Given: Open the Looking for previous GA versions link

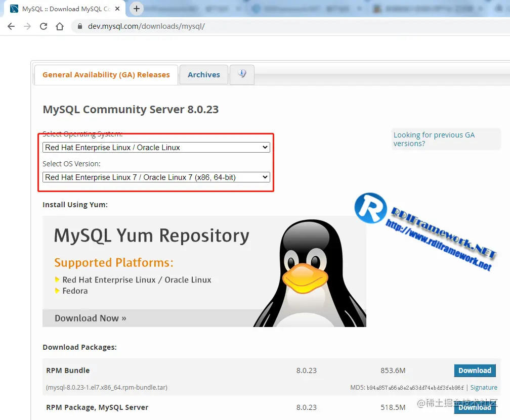Looking at the screenshot, I should [434, 139].
